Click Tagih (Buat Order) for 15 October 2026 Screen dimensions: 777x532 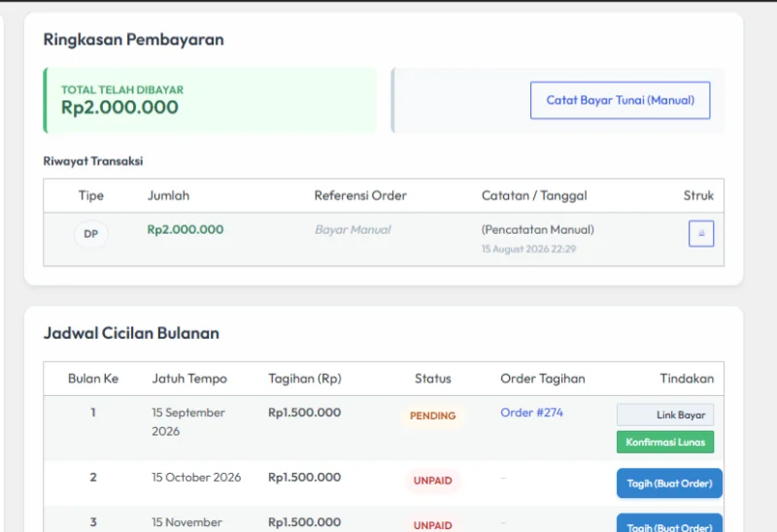669,482
